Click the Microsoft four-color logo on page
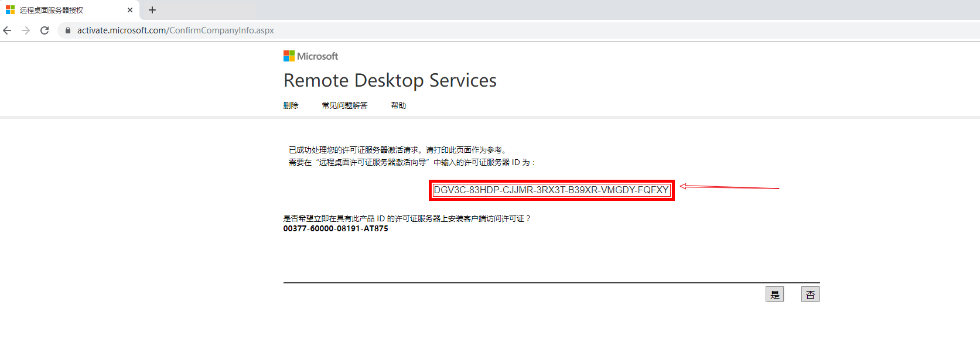980x339 pixels. tap(289, 56)
